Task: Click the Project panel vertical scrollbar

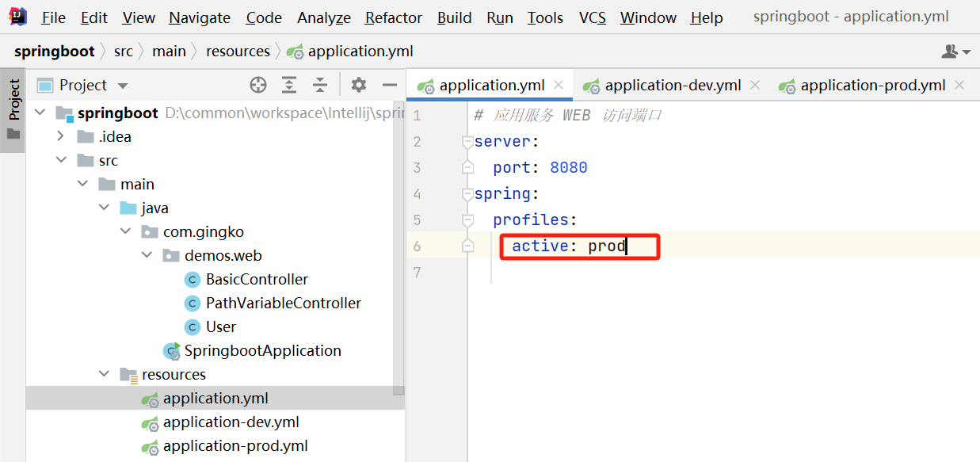Action: pos(398,250)
